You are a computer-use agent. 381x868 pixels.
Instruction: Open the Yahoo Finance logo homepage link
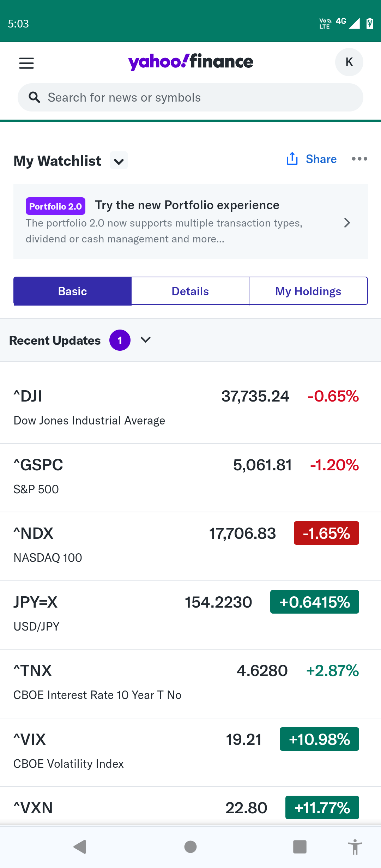pos(190,62)
